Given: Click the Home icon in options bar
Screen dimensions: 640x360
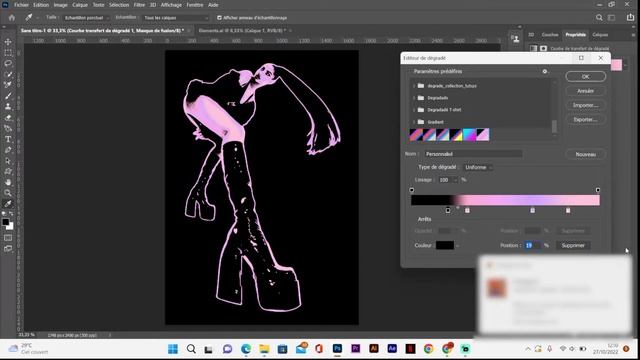Looking at the screenshot, I should click(11, 18).
